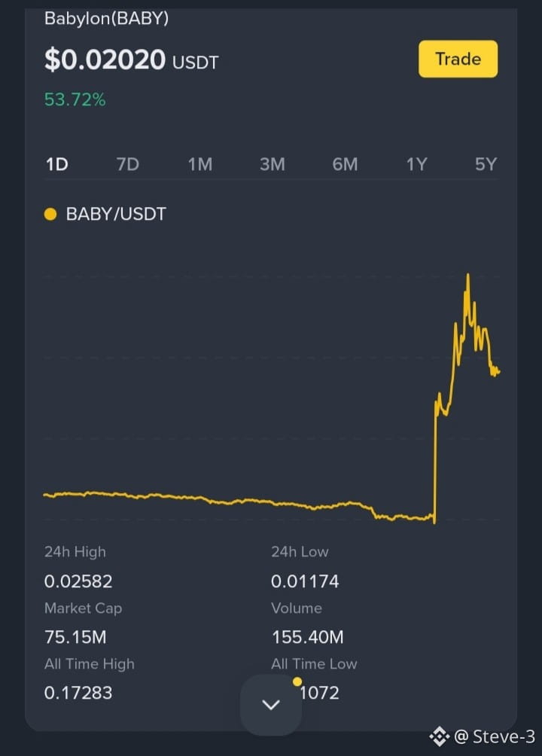
Task: Choose the 6M chart range
Action: click(x=345, y=164)
